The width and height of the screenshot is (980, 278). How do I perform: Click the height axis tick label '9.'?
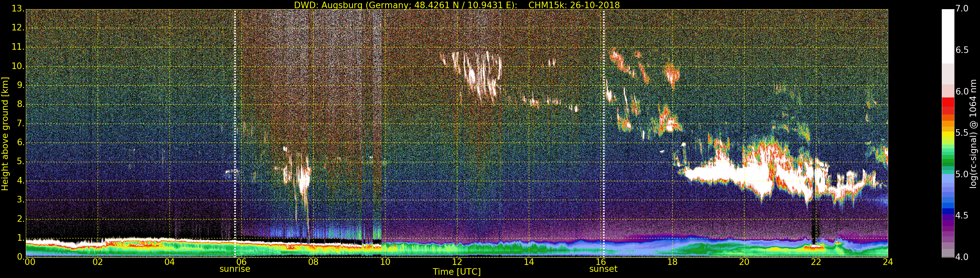(x=21, y=85)
